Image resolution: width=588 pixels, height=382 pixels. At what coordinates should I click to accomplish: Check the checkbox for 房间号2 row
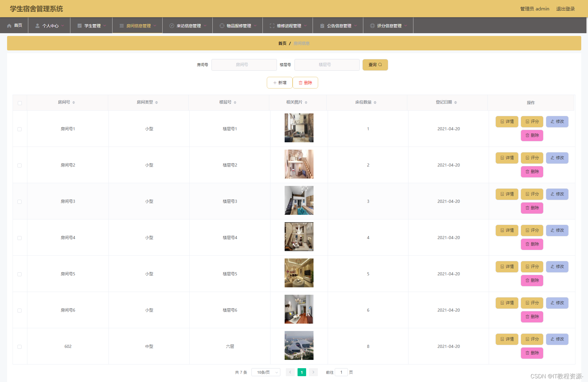click(x=20, y=165)
